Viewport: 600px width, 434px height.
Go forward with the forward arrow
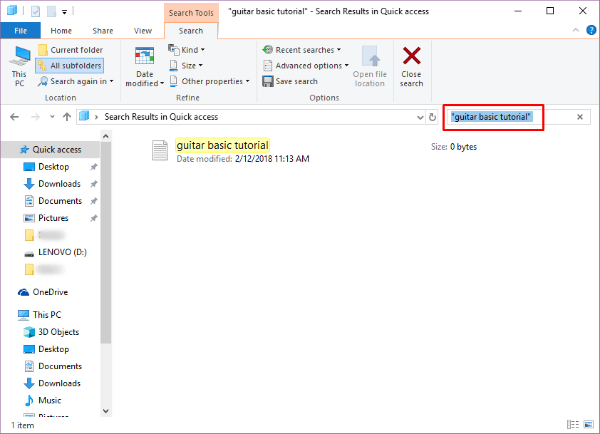[35, 117]
